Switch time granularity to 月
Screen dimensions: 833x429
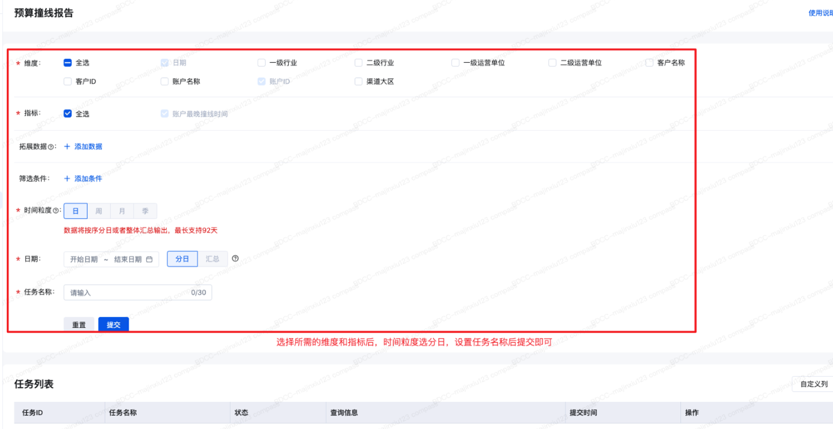[x=122, y=211]
